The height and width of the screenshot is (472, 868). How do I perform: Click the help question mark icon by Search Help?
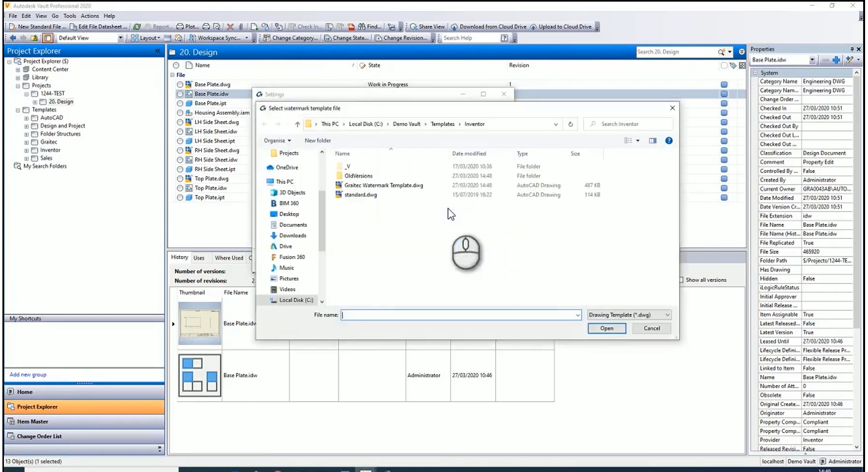(504, 38)
